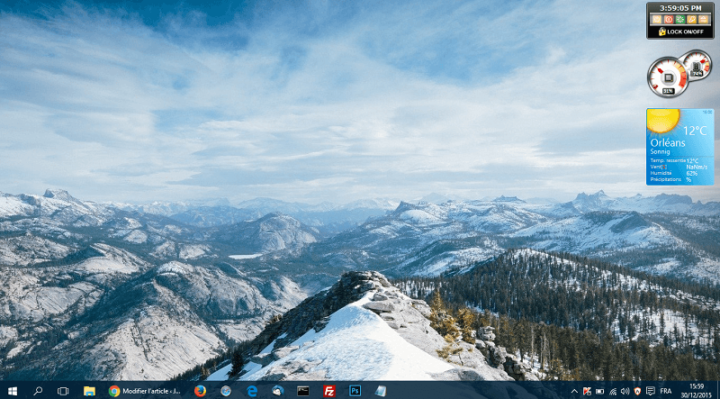This screenshot has width=720, height=399.
Task: Open the Action Center notifications icon
Action: (650, 391)
